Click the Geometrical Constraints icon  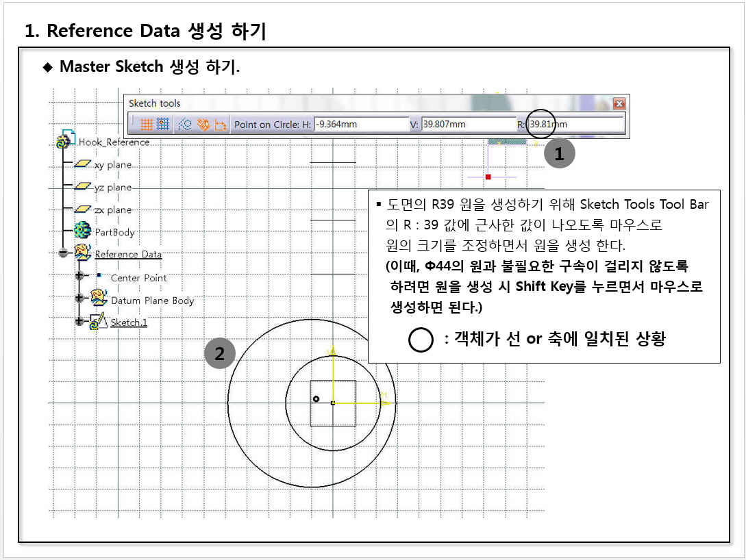coord(203,125)
